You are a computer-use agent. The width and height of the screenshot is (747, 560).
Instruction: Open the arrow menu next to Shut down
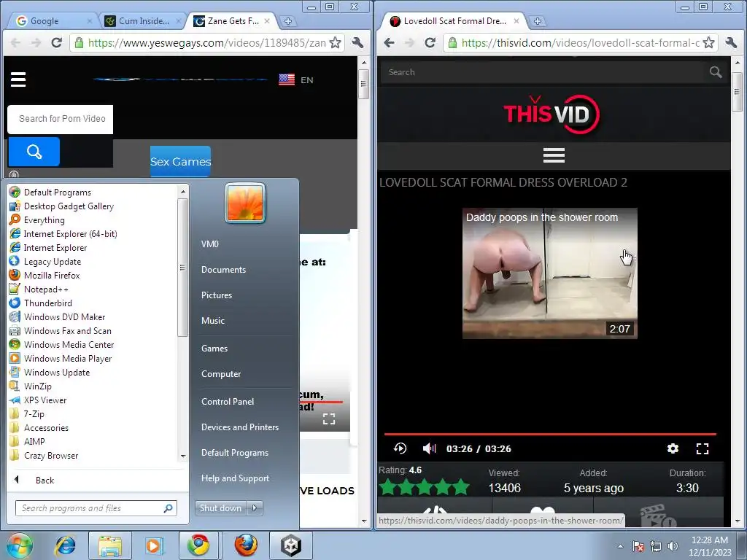[x=255, y=508]
